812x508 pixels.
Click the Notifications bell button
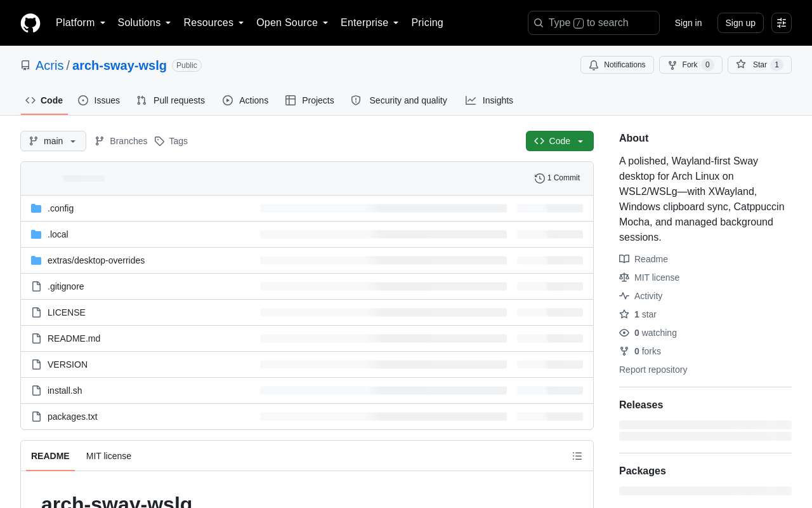pyautogui.click(x=617, y=65)
